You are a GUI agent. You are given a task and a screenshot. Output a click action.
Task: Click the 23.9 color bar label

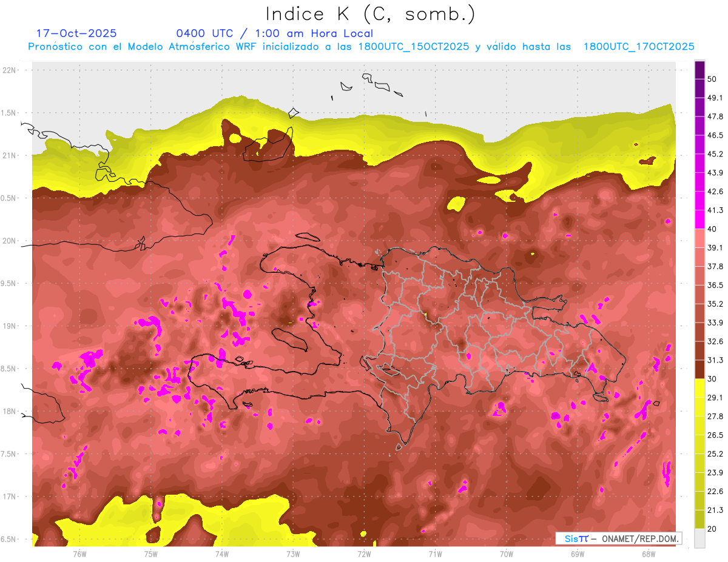point(716,472)
